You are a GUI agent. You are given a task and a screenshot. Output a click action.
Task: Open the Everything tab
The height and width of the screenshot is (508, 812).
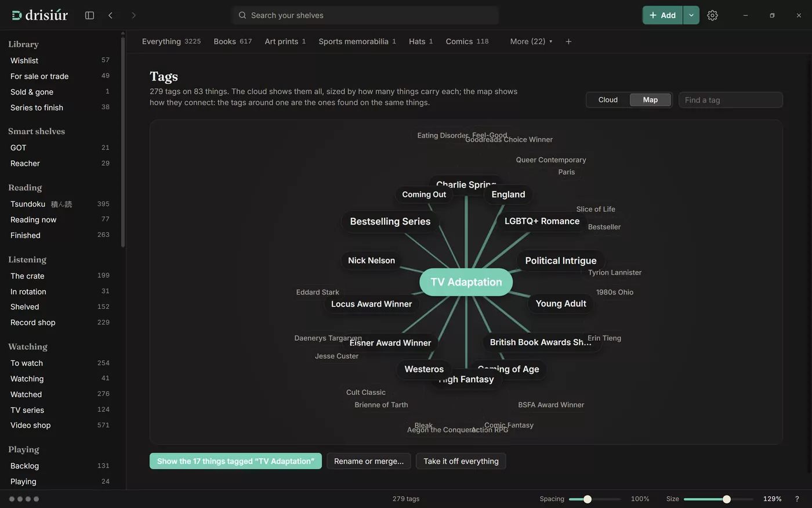171,41
